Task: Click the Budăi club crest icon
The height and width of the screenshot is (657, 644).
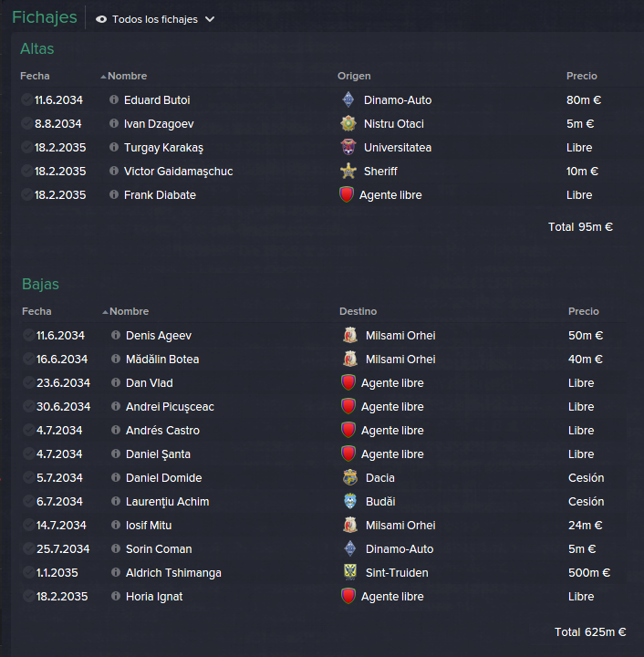Action: coord(350,501)
